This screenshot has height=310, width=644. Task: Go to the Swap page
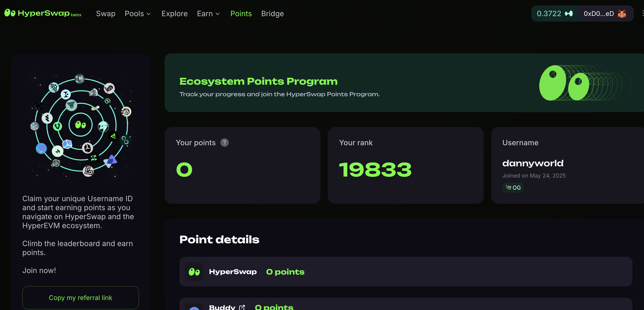pos(106,14)
